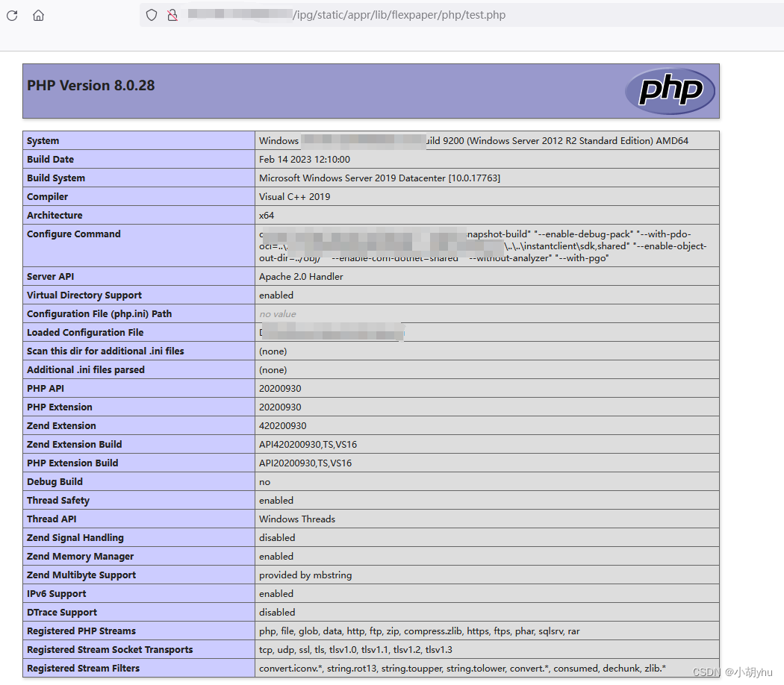Select the convert.iconv.* stream filters value
The image size is (784, 685).
[462, 668]
